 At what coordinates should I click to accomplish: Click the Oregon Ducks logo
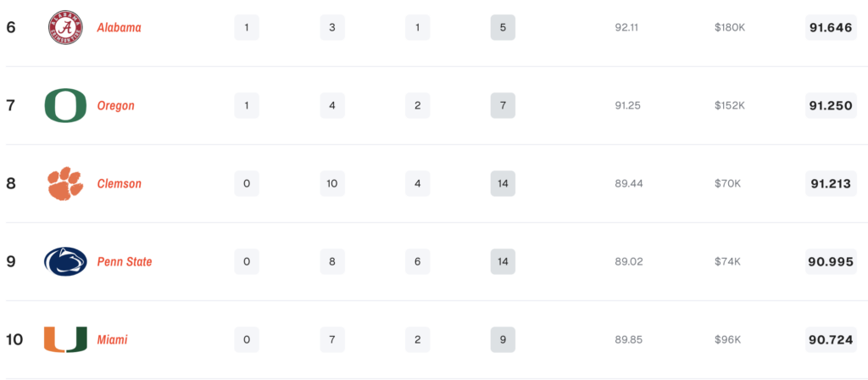65,106
